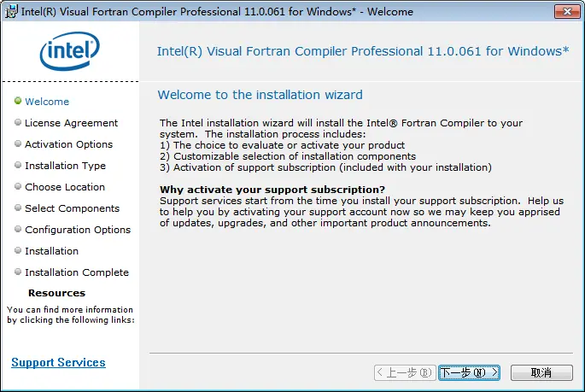Click the line '3) Activation of support subscription'

325,167
